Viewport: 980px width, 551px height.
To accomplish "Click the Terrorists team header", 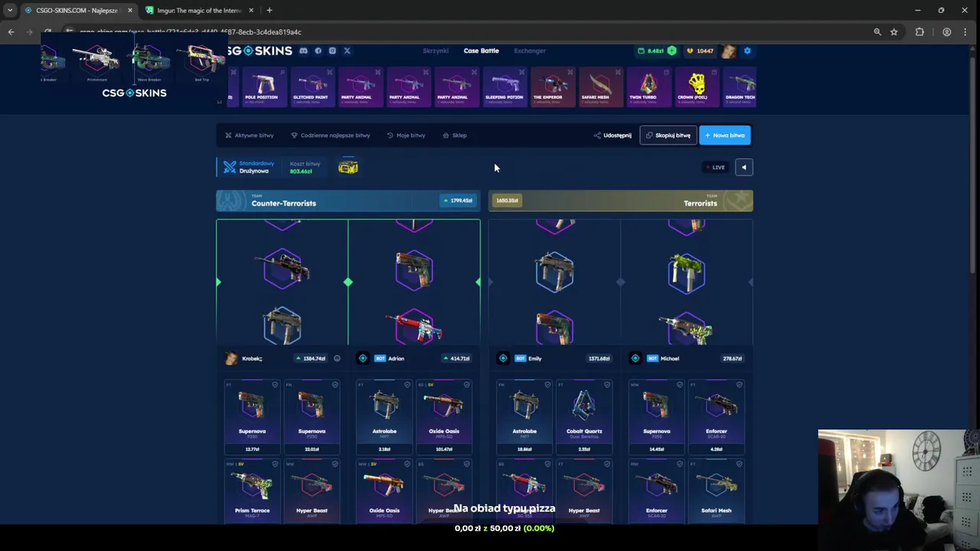I will pyautogui.click(x=620, y=201).
